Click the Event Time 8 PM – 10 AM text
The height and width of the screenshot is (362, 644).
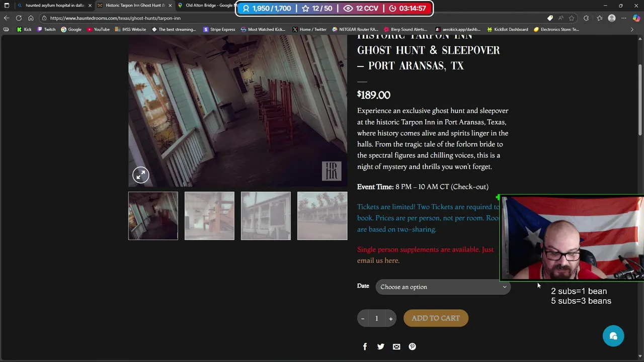click(x=423, y=187)
